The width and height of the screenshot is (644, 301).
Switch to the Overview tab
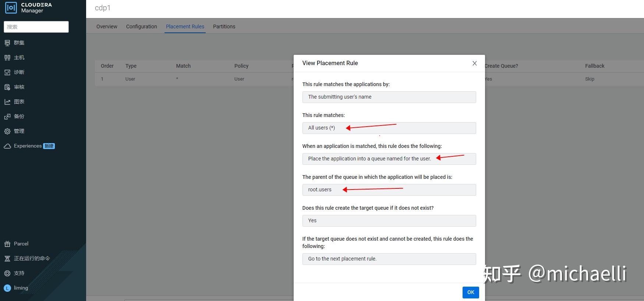(x=107, y=26)
